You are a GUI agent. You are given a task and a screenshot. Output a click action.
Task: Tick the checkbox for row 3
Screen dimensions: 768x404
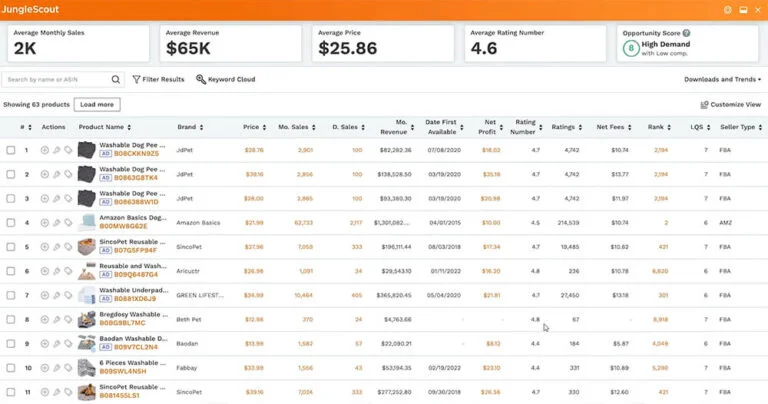[11, 199]
